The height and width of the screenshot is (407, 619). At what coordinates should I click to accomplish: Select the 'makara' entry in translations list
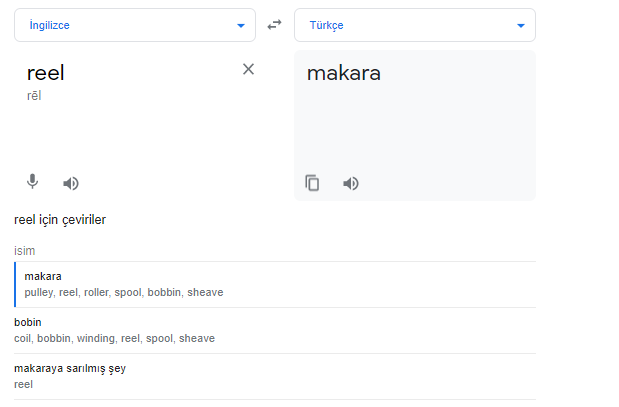click(43, 276)
